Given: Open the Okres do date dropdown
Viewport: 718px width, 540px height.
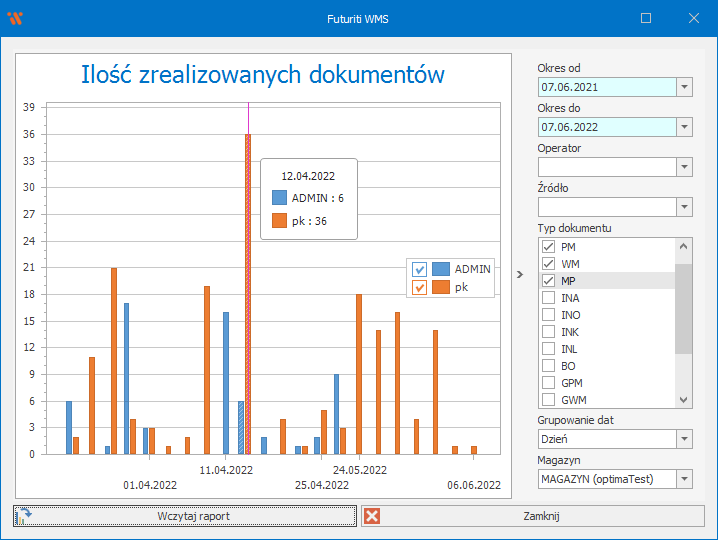Looking at the screenshot, I should pos(684,127).
